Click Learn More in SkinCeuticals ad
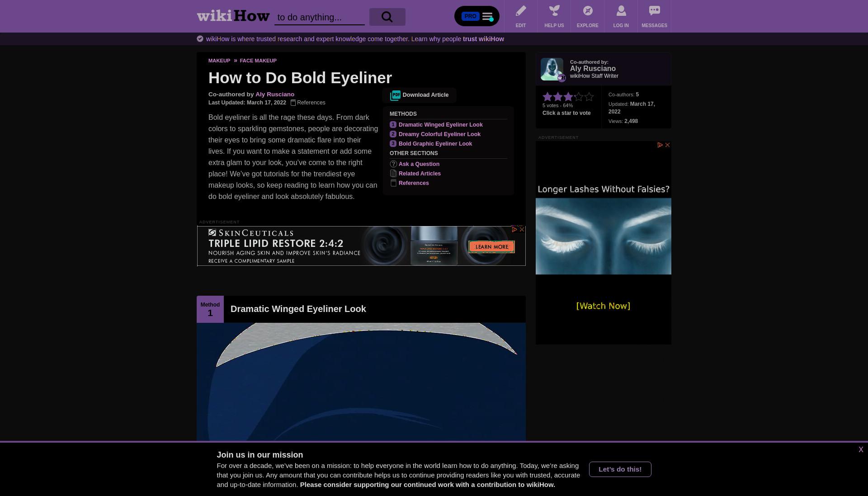This screenshot has width=868, height=496. point(491,247)
